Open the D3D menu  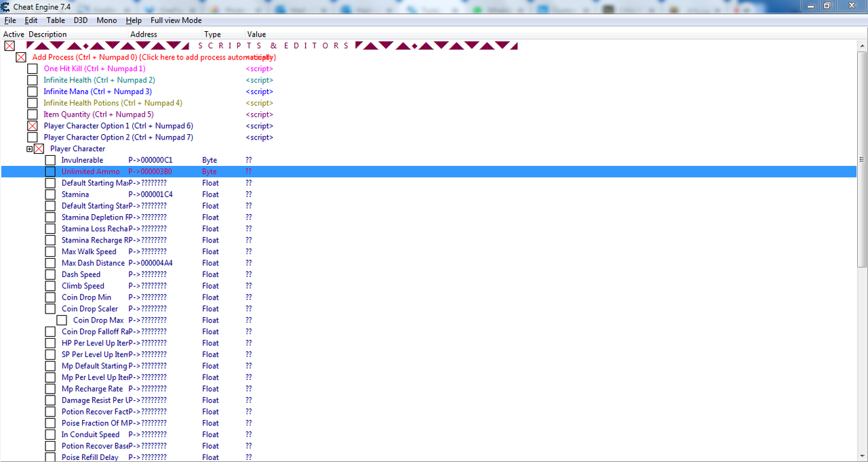[81, 20]
